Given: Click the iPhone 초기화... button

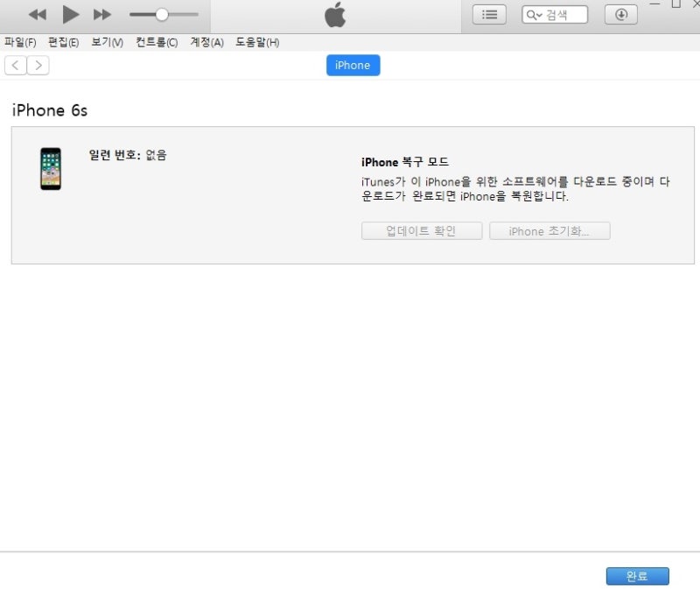Looking at the screenshot, I should coord(549,231).
